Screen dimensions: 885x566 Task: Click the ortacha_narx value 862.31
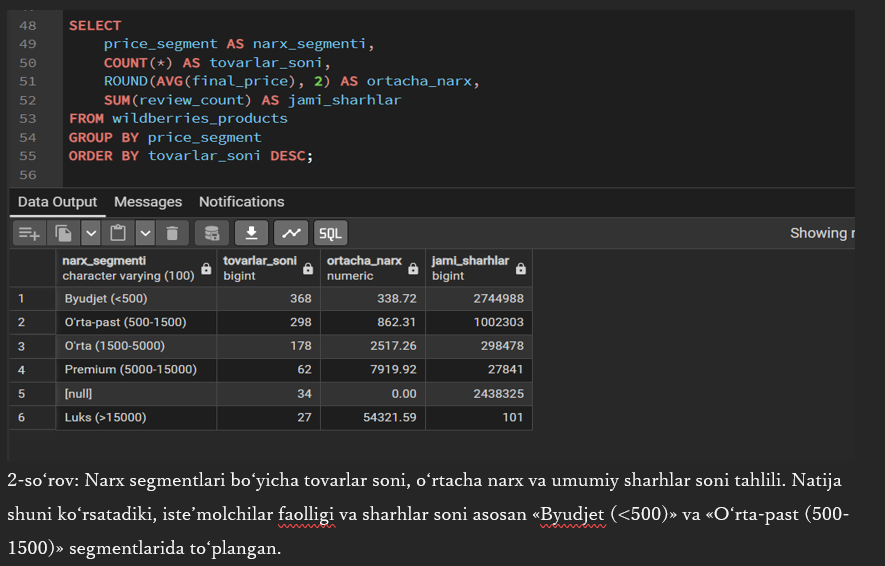(x=373, y=322)
